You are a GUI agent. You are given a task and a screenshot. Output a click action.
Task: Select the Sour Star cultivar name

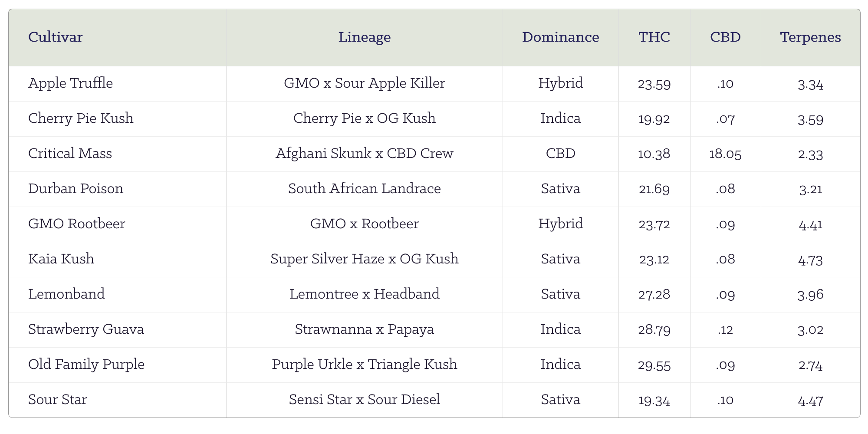click(57, 399)
